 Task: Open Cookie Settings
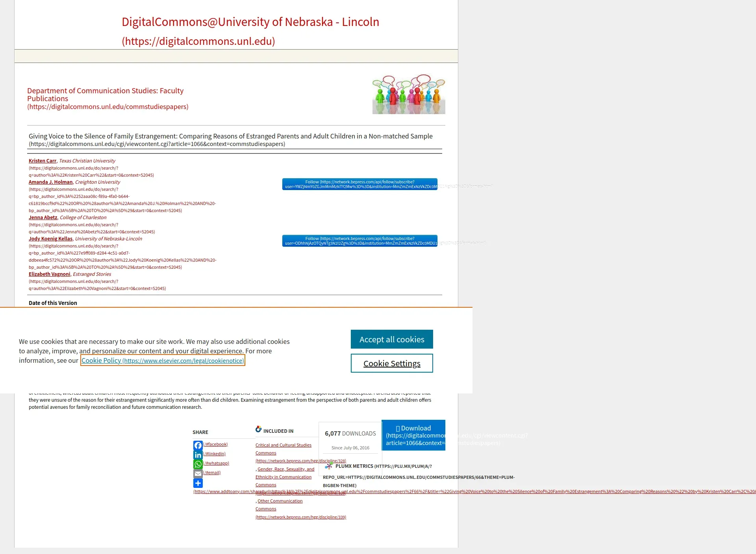[392, 363]
